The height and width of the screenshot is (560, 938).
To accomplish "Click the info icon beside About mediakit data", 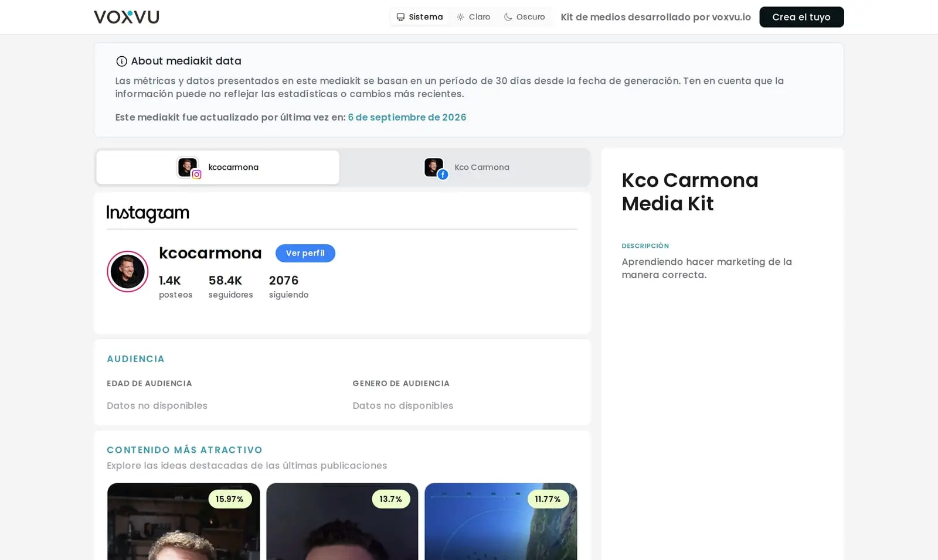I will [x=121, y=62].
